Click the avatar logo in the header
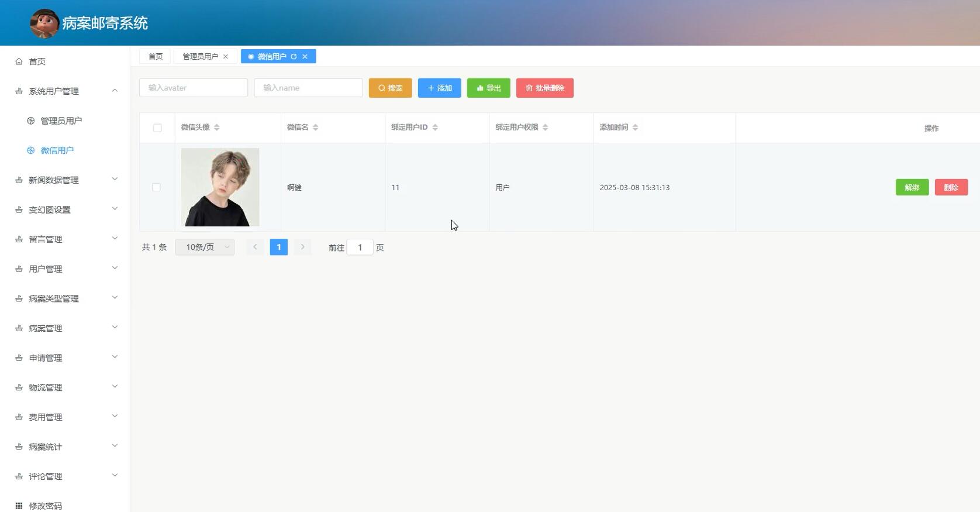 click(x=44, y=23)
